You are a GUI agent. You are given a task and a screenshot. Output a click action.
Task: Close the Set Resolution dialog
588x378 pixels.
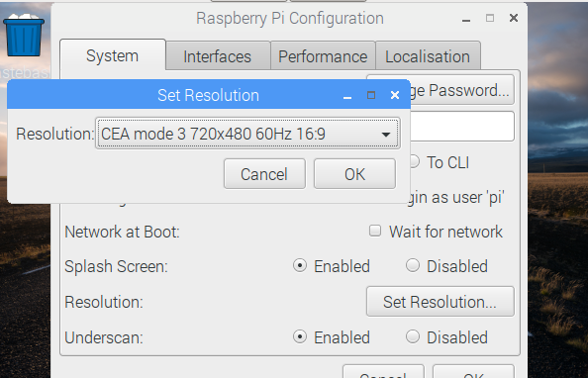click(395, 95)
